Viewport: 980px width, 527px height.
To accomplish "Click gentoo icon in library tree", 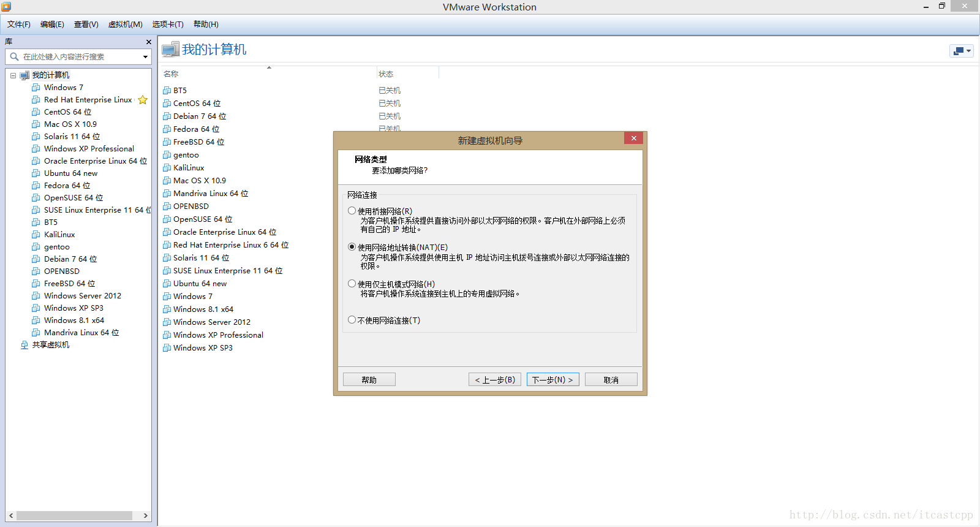I will coord(36,247).
